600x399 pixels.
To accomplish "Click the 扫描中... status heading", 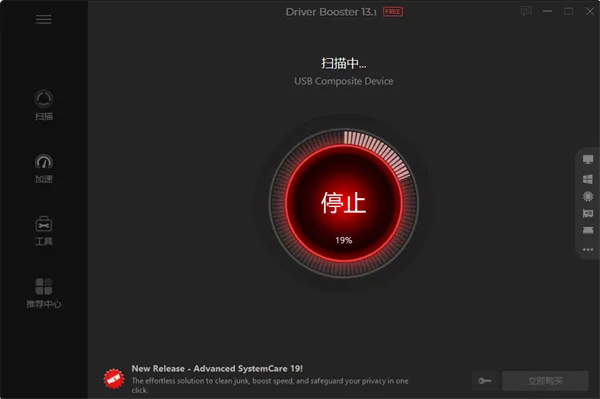I will (344, 63).
